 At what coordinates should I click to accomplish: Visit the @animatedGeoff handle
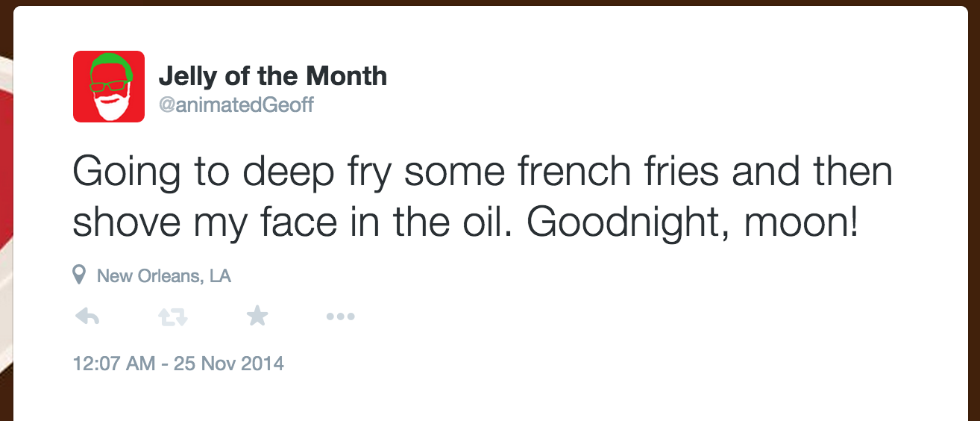tap(236, 105)
